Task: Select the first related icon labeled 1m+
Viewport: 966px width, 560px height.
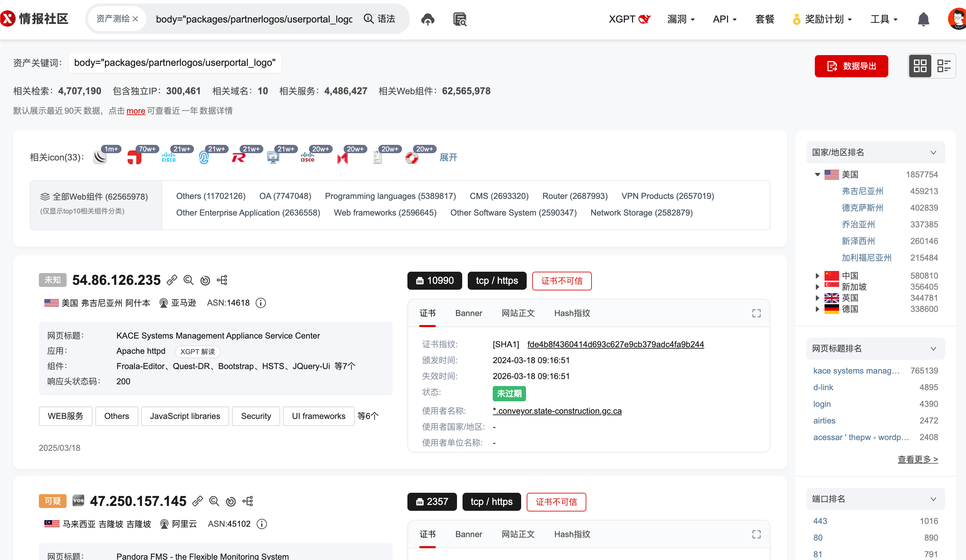Action: click(x=100, y=157)
